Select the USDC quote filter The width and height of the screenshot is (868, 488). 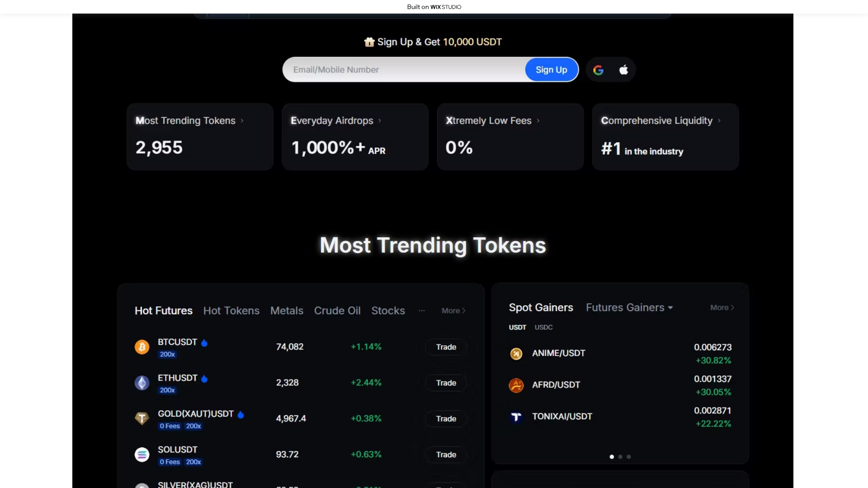[543, 328]
